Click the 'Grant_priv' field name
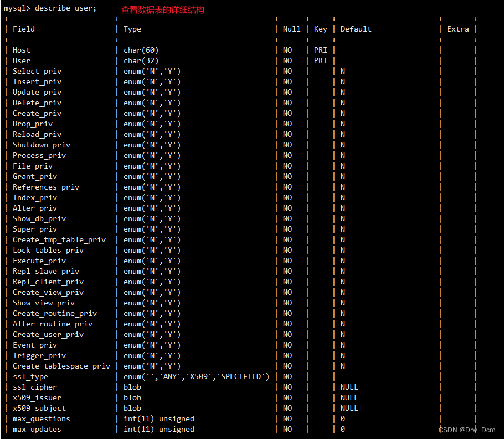This screenshot has width=504, height=439. pyautogui.click(x=35, y=177)
